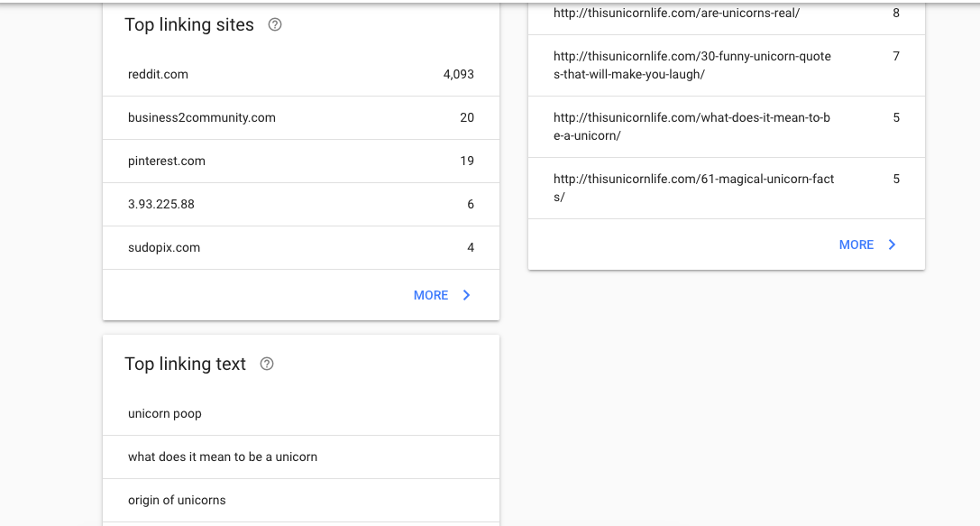Select the MORE link in the sites card
The width and height of the screenshot is (980, 526).
(x=431, y=295)
